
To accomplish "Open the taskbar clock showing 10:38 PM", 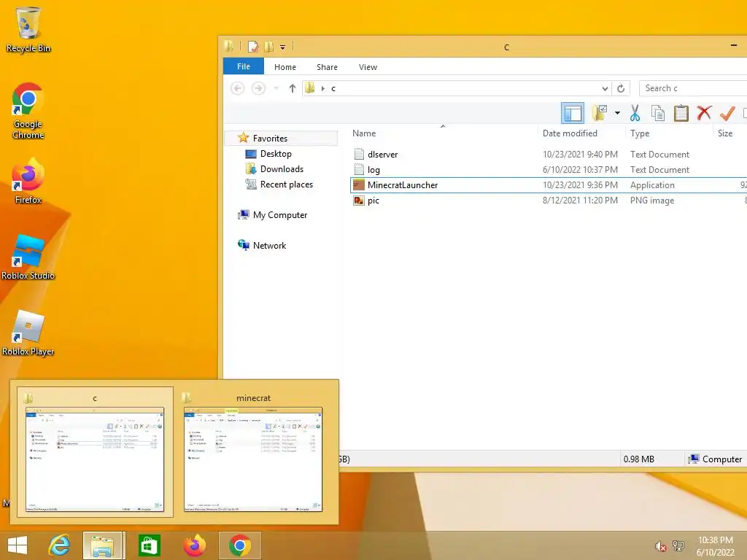I will point(715,546).
